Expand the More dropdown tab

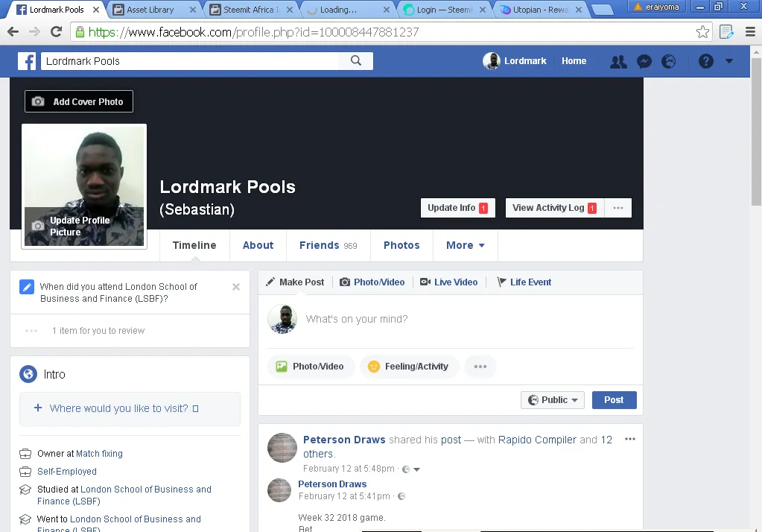(x=465, y=245)
